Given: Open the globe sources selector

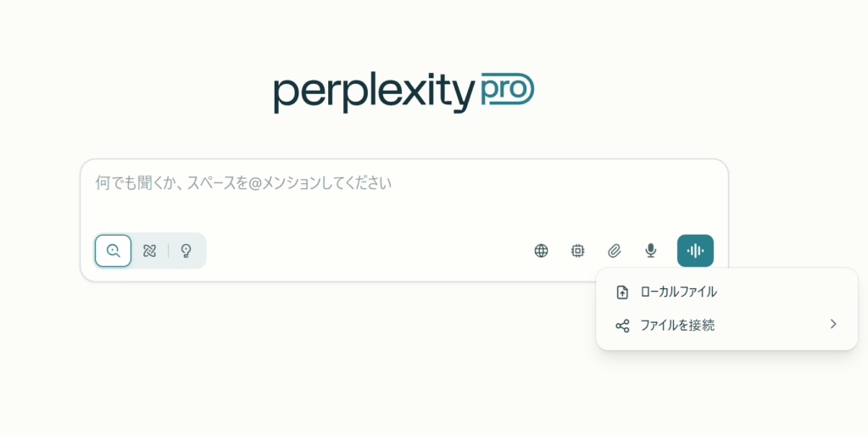Looking at the screenshot, I should click(541, 251).
